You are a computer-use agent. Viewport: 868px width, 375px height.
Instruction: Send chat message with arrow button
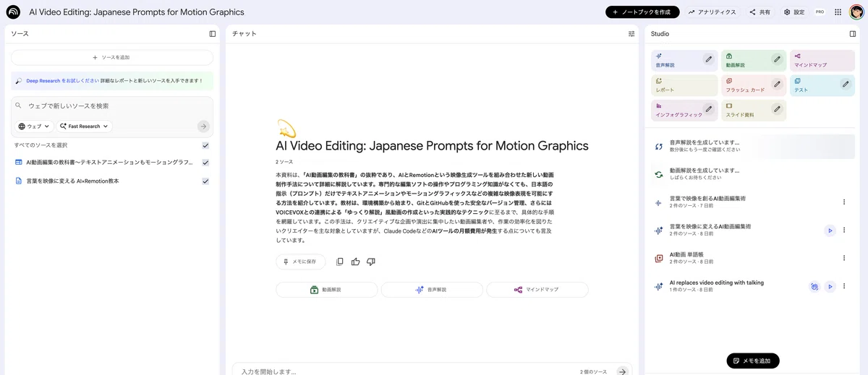pyautogui.click(x=622, y=371)
